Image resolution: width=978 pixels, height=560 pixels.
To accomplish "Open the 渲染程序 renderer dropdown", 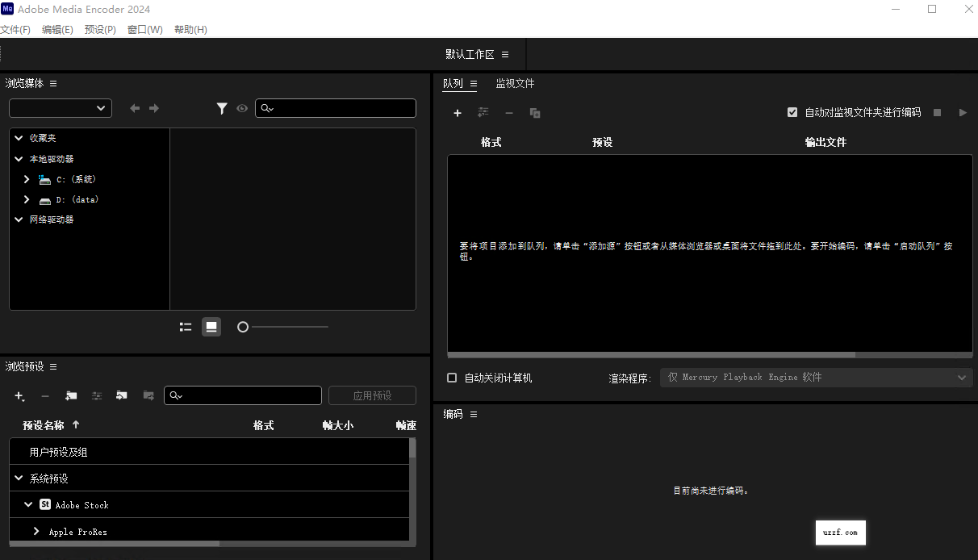I will (962, 377).
